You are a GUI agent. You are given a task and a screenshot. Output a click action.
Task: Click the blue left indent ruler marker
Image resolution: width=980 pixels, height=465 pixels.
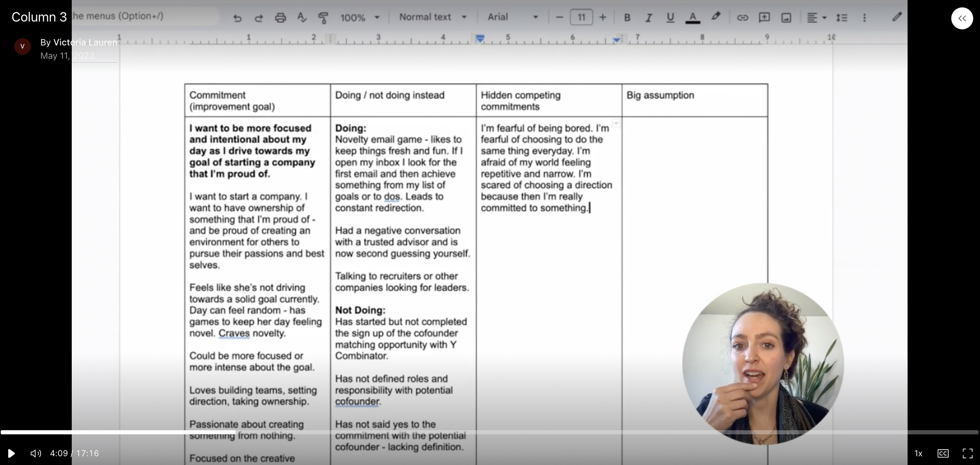[480, 38]
